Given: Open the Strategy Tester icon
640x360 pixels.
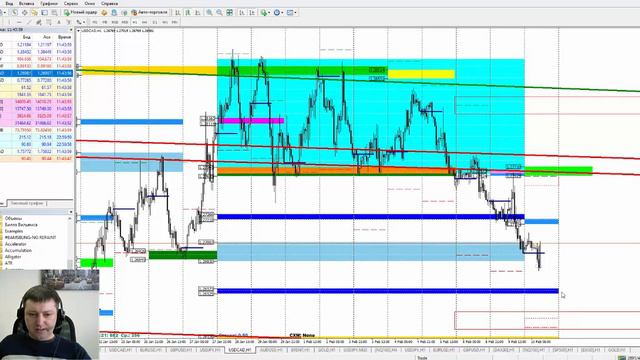Looking at the screenshot, I should point(54,13).
